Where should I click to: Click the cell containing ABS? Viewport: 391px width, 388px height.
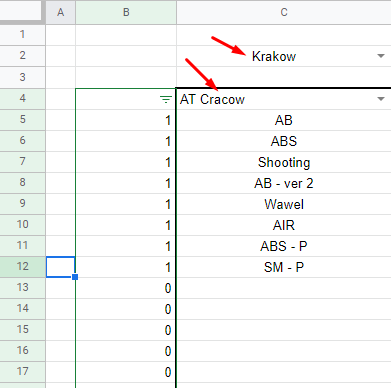click(284, 141)
